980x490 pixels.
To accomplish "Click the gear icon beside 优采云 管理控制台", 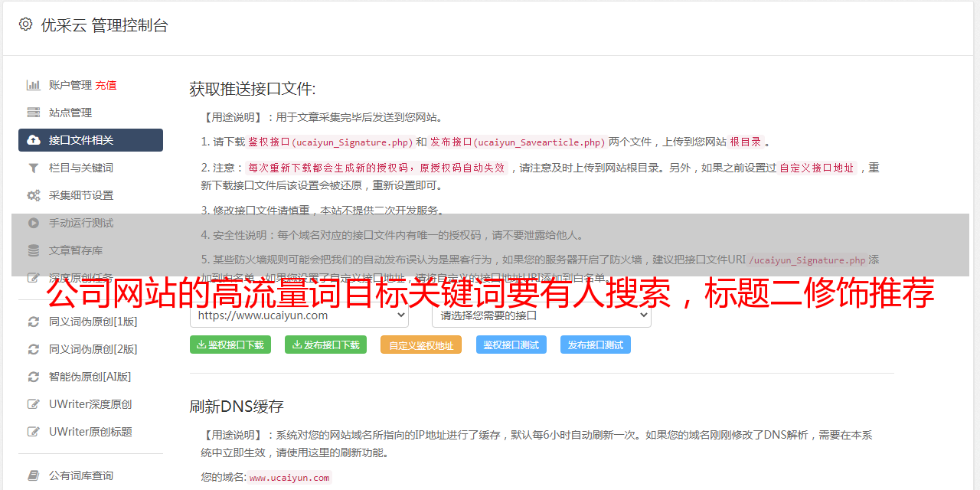I will (x=25, y=24).
